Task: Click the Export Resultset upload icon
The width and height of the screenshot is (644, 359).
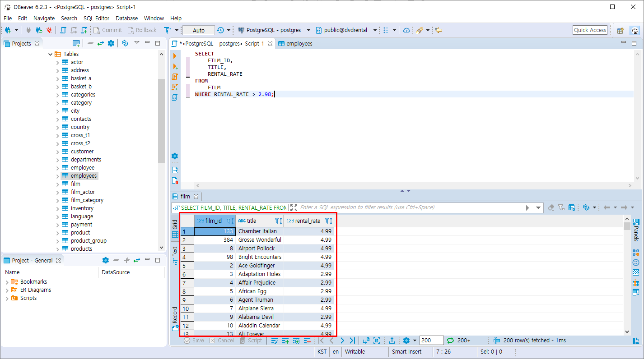Action: point(392,341)
